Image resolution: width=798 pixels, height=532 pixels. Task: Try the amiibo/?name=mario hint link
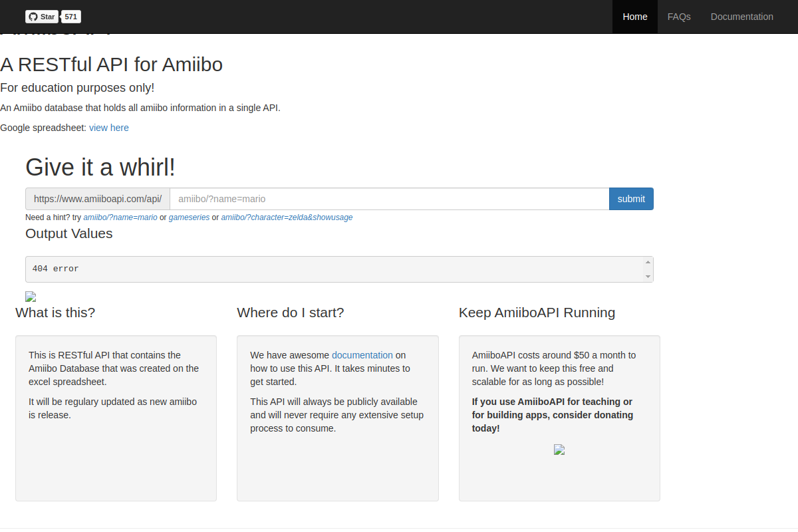point(120,217)
